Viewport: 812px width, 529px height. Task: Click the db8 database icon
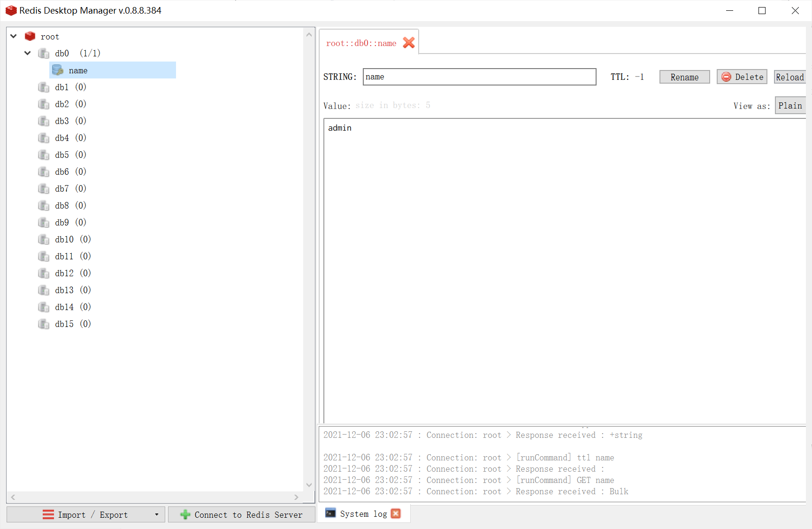coord(44,205)
